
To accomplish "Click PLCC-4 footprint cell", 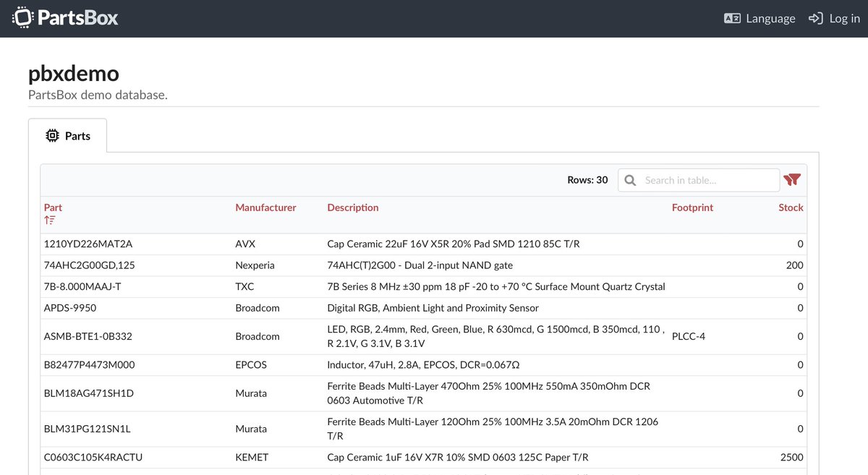I will click(x=689, y=336).
